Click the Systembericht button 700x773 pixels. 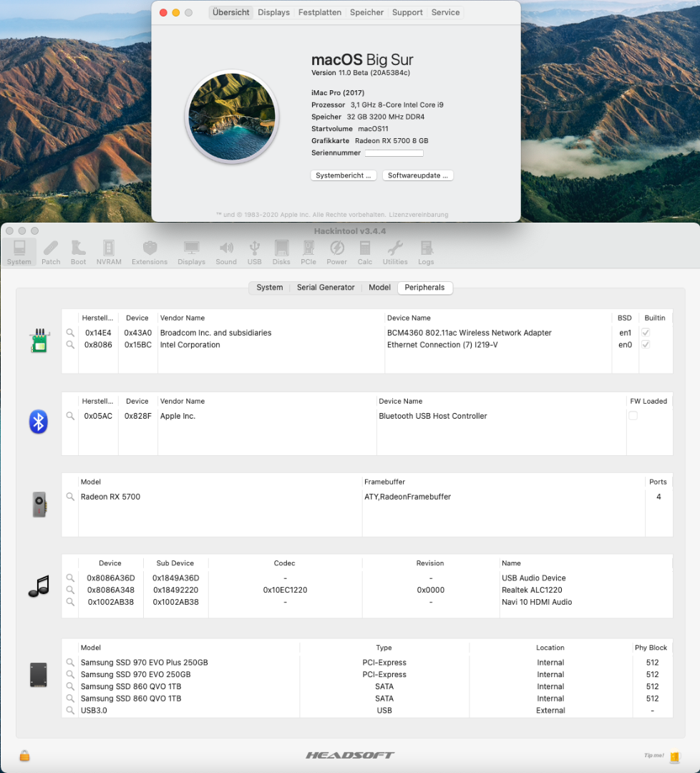344,175
